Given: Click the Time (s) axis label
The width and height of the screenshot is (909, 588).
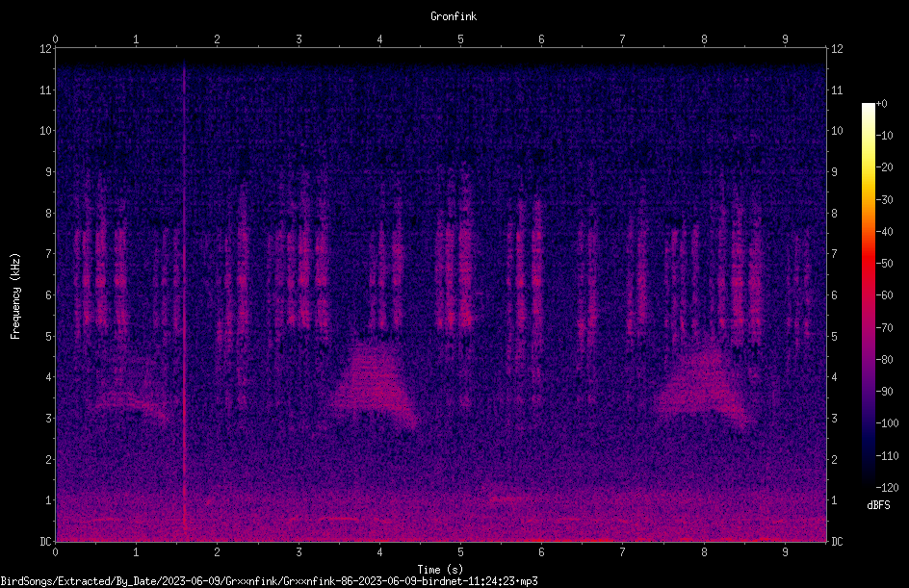Looking at the screenshot, I should click(x=440, y=570).
